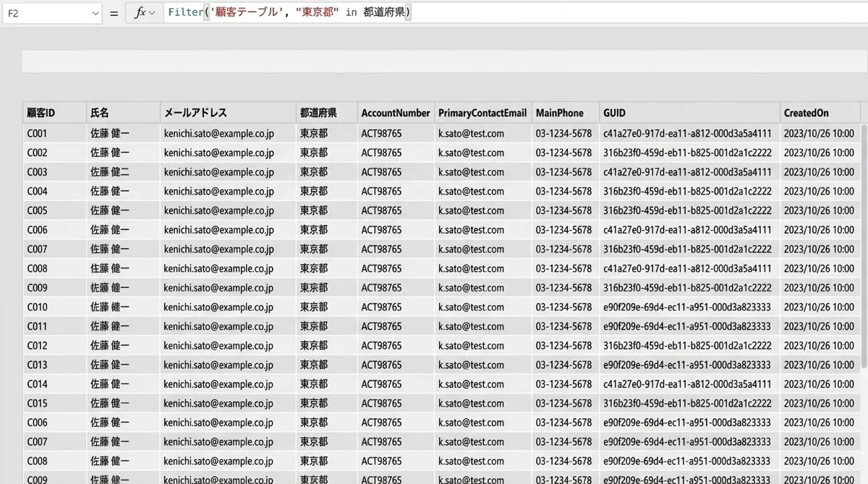This screenshot has width=868, height=484.
Task: Click the GUID cell in row C001
Action: tap(689, 134)
